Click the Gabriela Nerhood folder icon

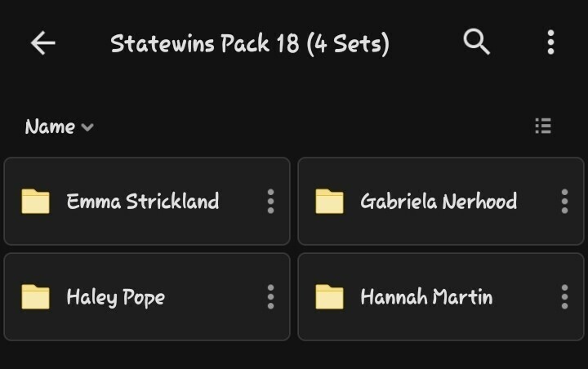coord(330,202)
